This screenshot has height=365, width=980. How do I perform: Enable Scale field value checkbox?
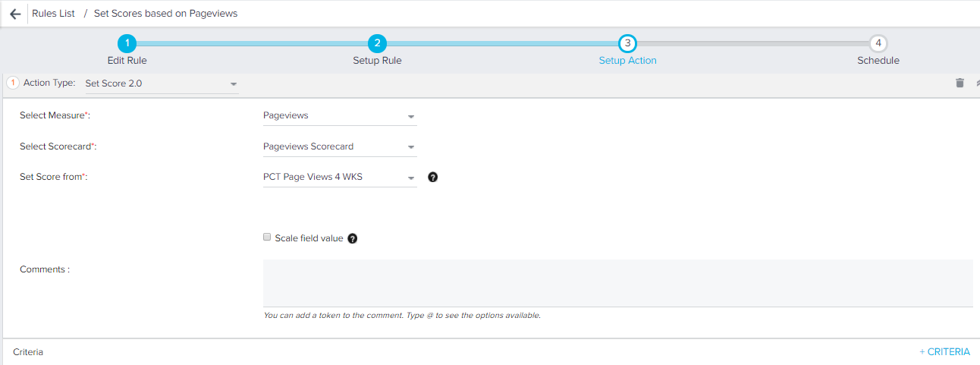pos(267,238)
